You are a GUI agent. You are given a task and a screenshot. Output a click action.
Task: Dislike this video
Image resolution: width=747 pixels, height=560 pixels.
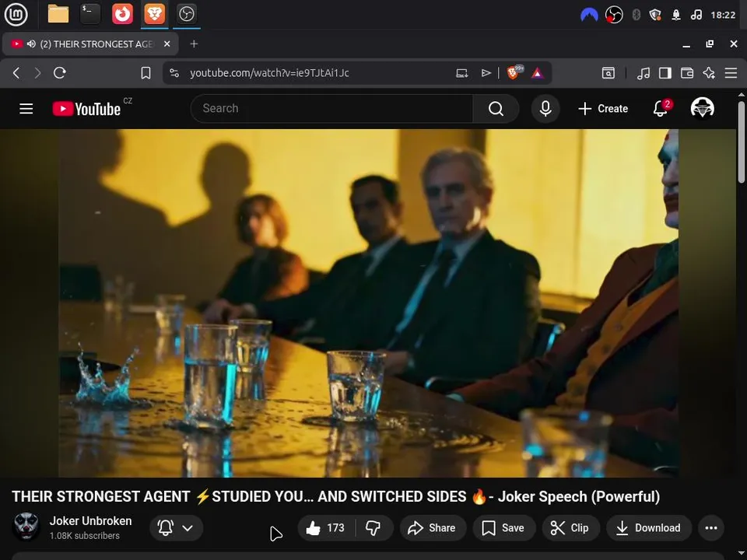pyautogui.click(x=373, y=527)
